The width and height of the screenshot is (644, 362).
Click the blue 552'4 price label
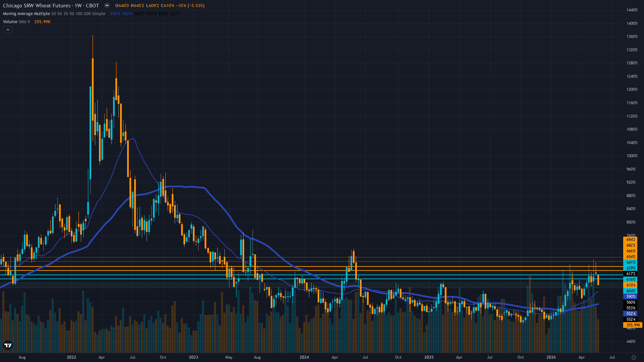630,314
